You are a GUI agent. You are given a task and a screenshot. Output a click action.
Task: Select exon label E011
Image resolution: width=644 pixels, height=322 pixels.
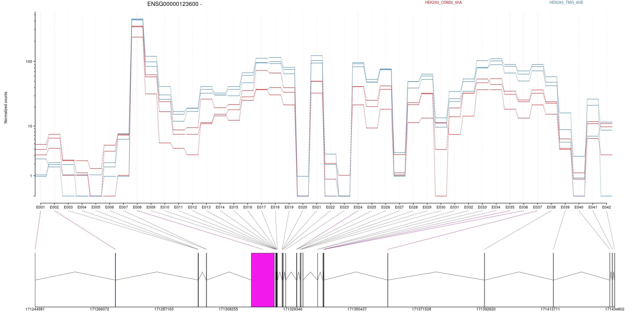pyautogui.click(x=178, y=207)
